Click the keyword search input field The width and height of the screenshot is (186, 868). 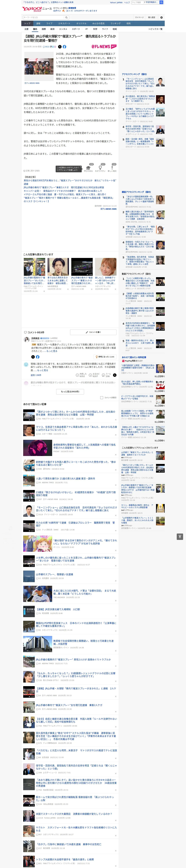click(44, 18)
